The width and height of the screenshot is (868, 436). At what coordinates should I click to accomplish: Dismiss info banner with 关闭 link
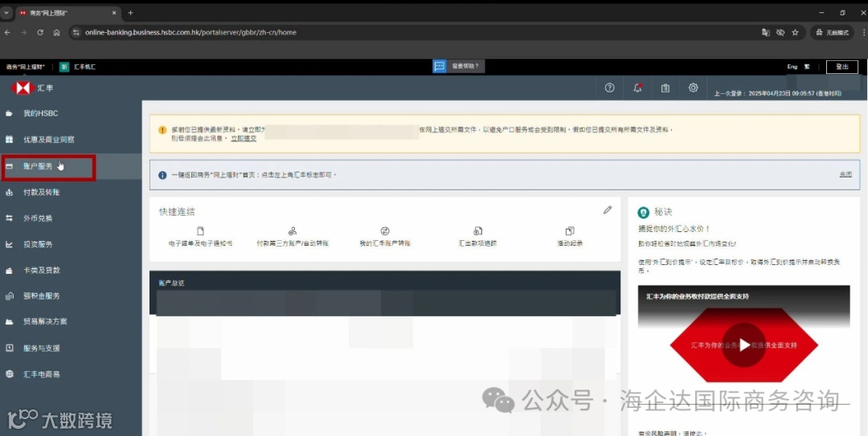(845, 174)
